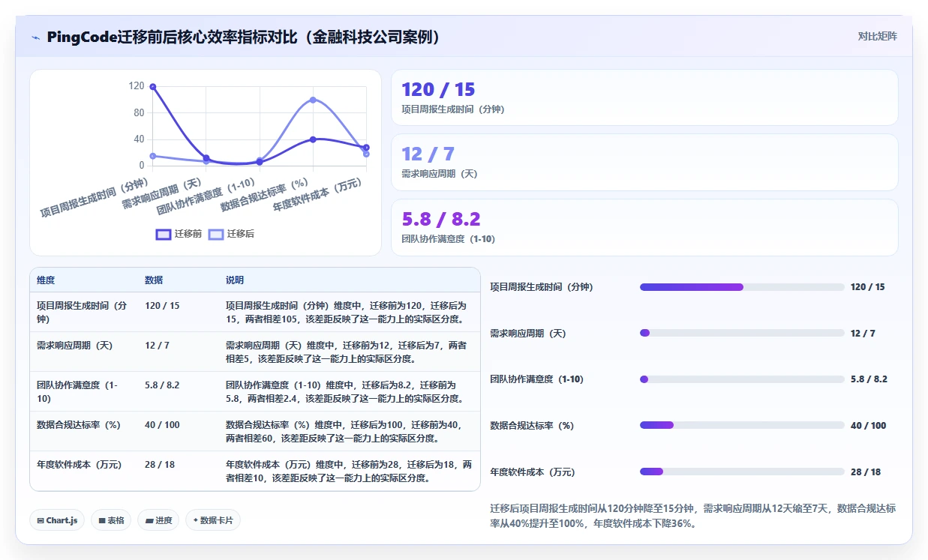Viewport: 928px width, 560px height.
Task: Click the 项目周报生成时间 progress bar
Action: 742,287
